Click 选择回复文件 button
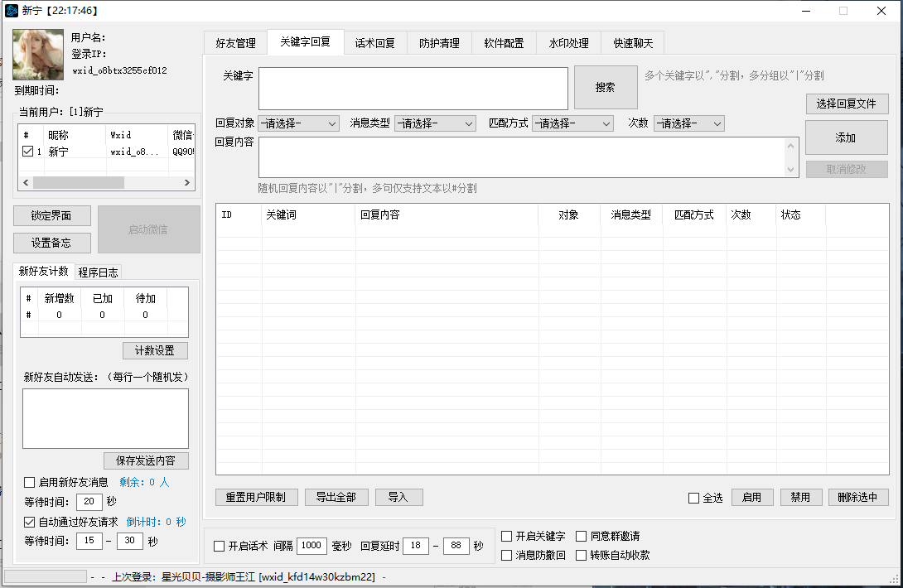This screenshot has width=903, height=588. pos(847,104)
